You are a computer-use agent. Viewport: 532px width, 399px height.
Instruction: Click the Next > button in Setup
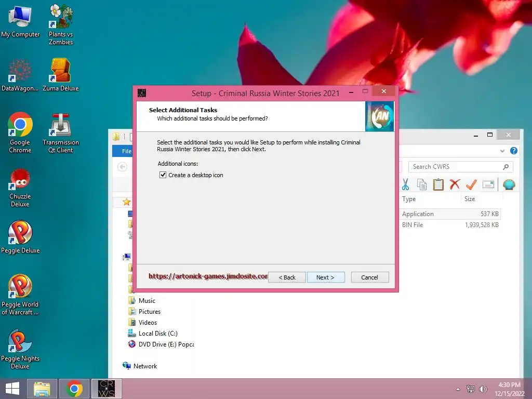click(326, 277)
